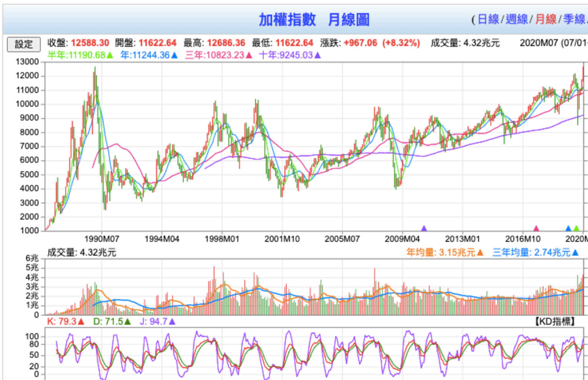Click the 加權指數 月線圖 chart title
The width and height of the screenshot is (588, 380).
pyautogui.click(x=314, y=20)
